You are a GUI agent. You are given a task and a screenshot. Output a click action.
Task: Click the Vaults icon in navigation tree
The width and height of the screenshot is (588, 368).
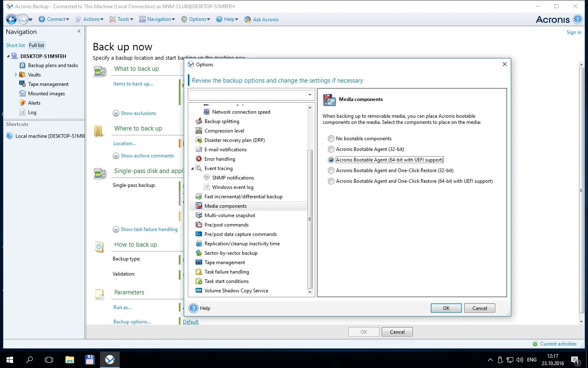(23, 75)
